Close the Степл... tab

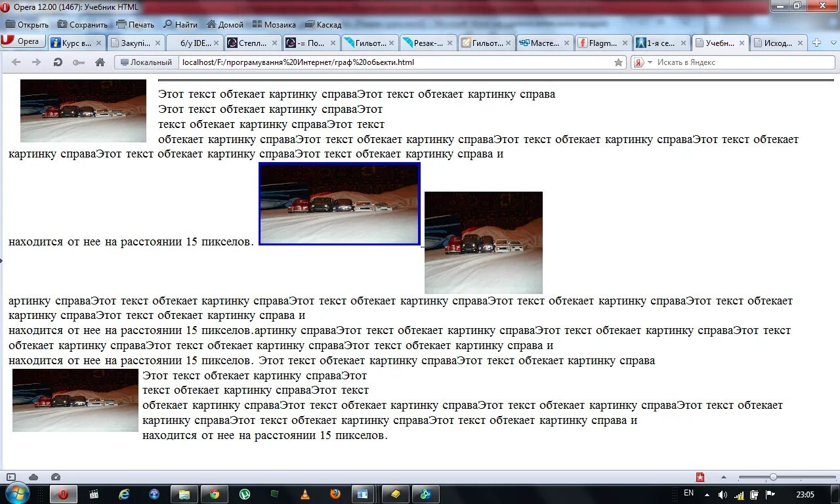(274, 43)
